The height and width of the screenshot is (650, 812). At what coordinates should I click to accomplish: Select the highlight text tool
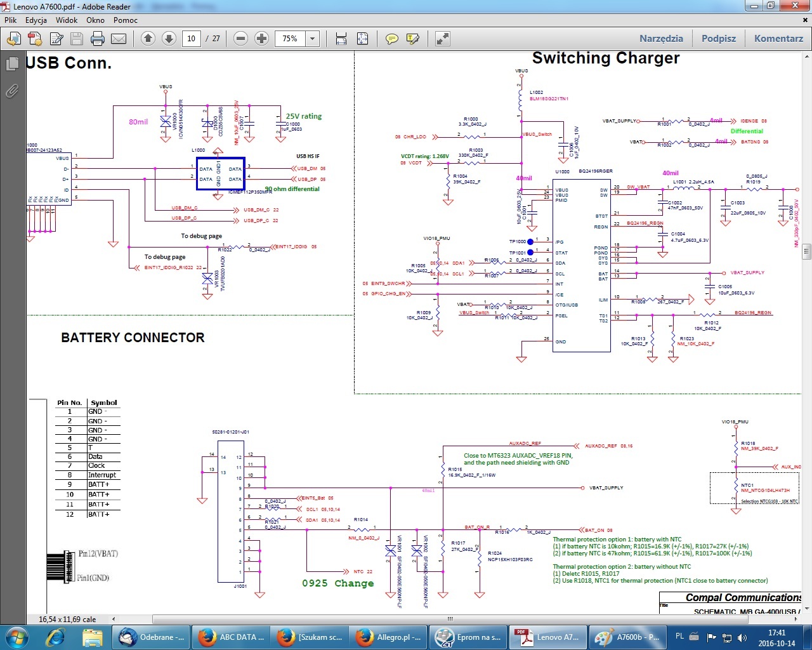tap(412, 39)
